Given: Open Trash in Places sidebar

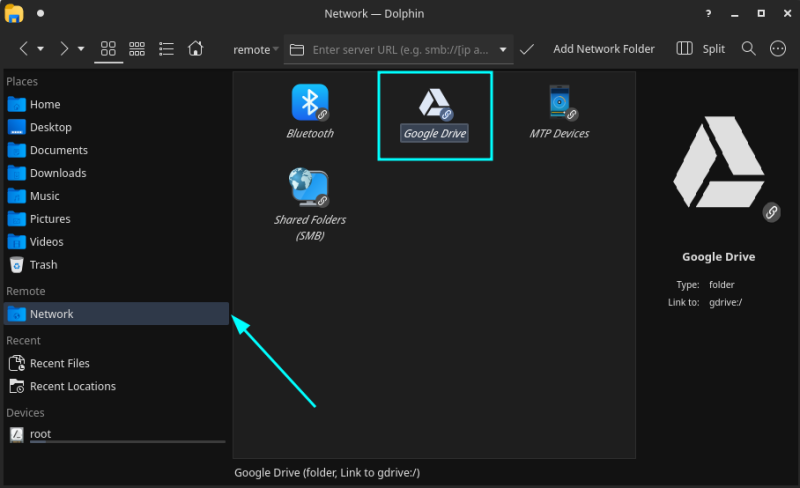Looking at the screenshot, I should (116, 265).
